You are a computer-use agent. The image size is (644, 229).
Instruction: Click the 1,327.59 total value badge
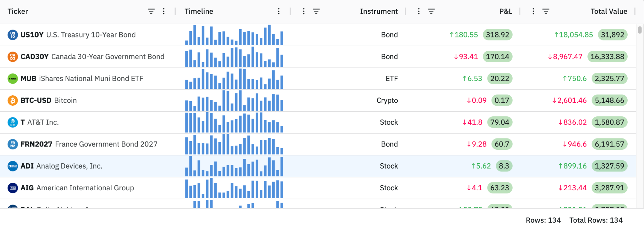coord(609,166)
